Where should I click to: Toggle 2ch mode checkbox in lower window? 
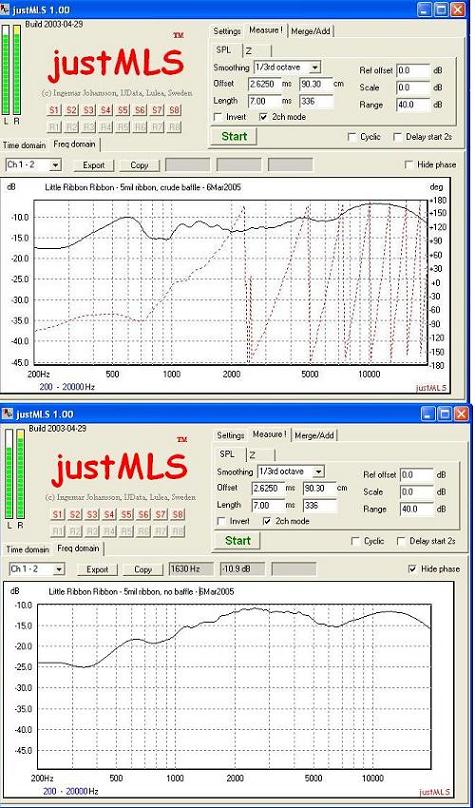267,521
